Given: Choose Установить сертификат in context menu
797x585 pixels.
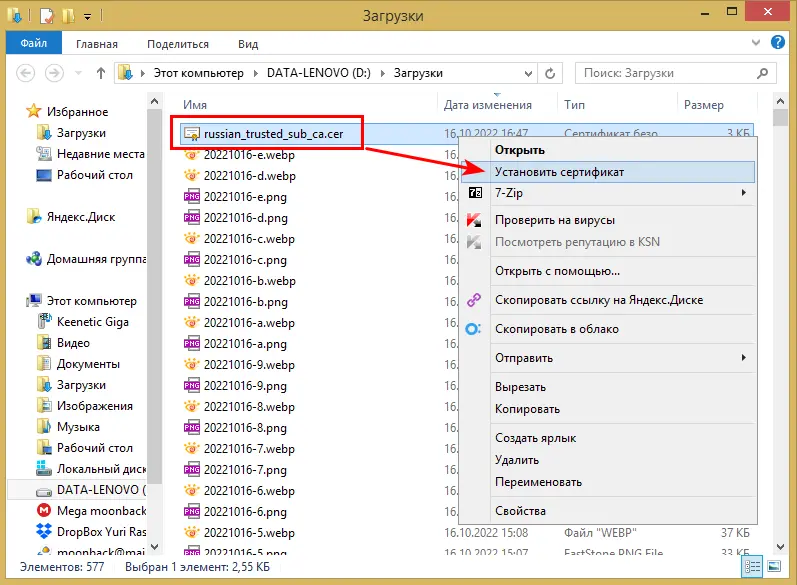Looking at the screenshot, I should (x=608, y=172).
